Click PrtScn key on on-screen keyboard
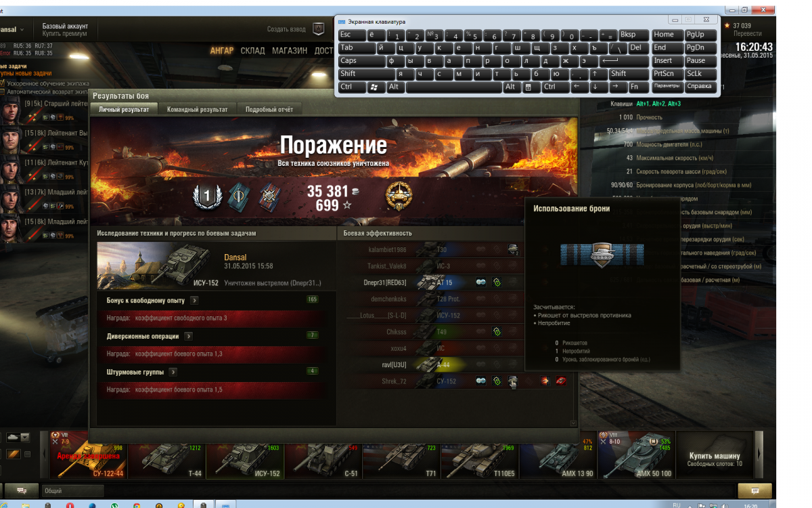This screenshot has width=812, height=508. (x=667, y=74)
